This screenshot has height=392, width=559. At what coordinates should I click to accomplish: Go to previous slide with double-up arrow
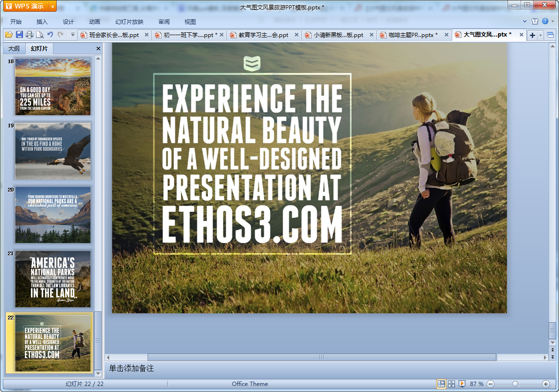(552, 350)
